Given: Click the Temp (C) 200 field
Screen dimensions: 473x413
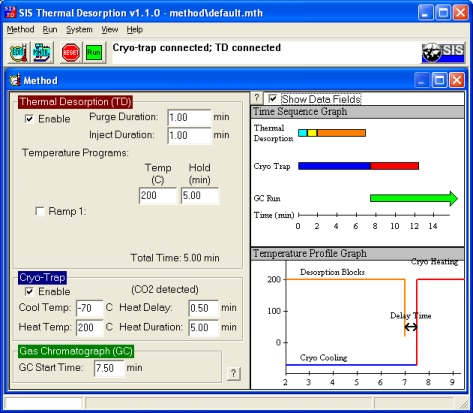Looking at the screenshot, I should click(158, 195).
